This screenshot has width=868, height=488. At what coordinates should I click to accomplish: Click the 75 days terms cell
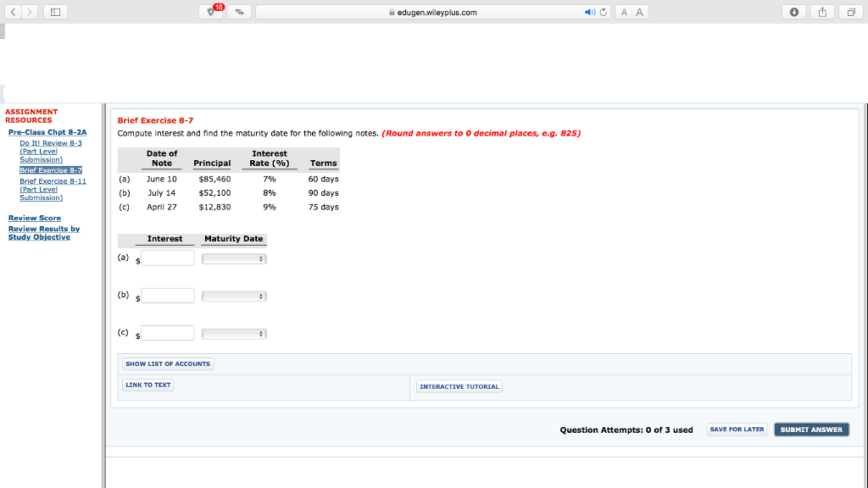pyautogui.click(x=323, y=207)
